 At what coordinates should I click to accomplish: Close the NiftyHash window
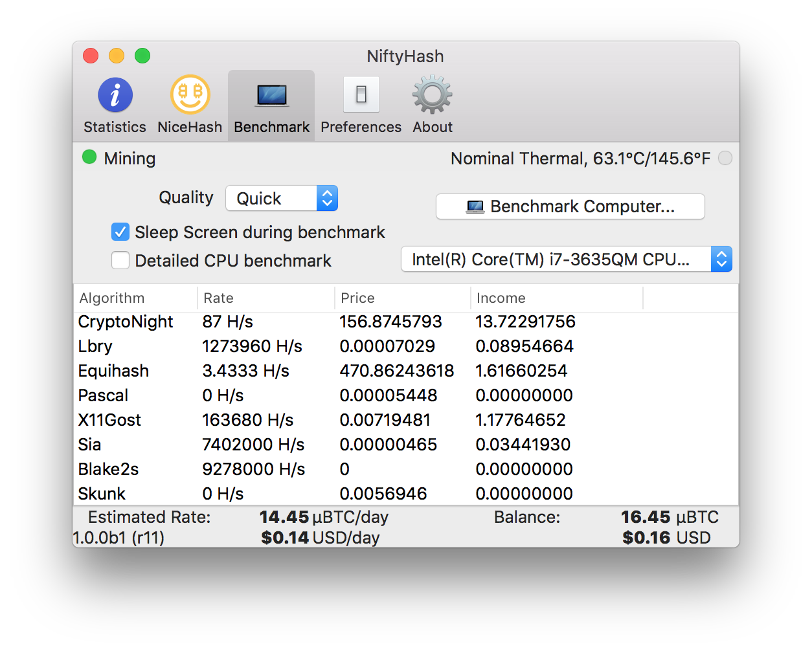point(91,56)
